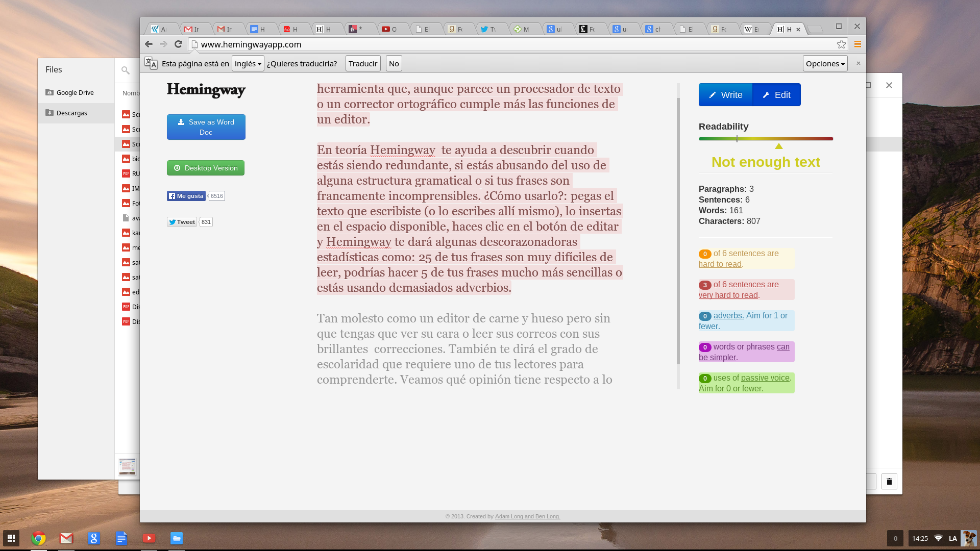Decline translation with the No button
The height and width of the screenshot is (551, 980).
(x=394, y=63)
